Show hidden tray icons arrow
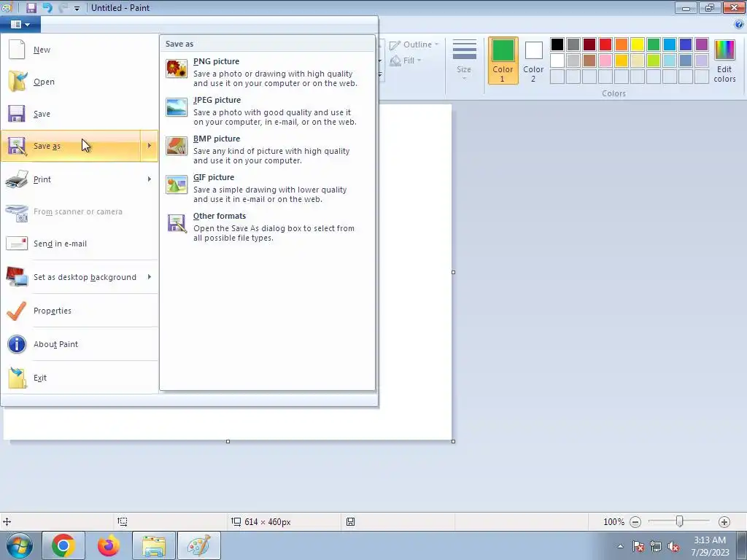This screenshot has height=560, width=747. click(x=620, y=546)
